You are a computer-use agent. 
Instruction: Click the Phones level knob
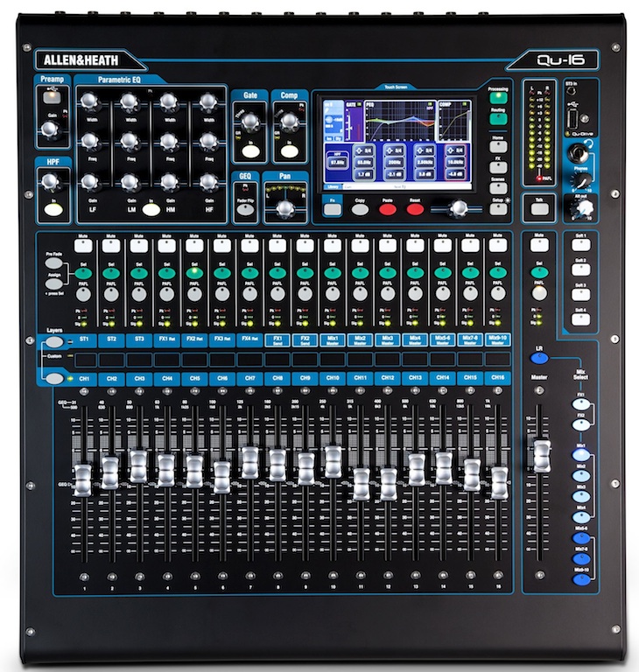coord(580,180)
